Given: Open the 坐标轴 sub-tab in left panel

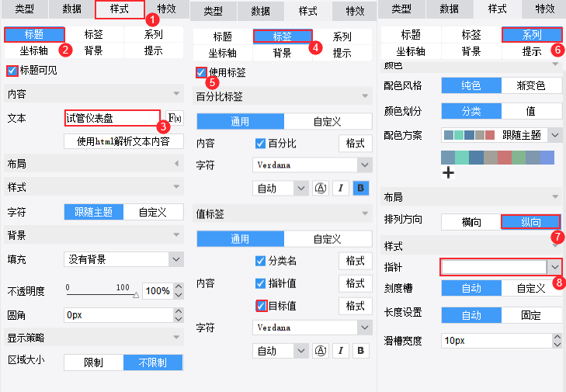Looking at the screenshot, I should [34, 51].
